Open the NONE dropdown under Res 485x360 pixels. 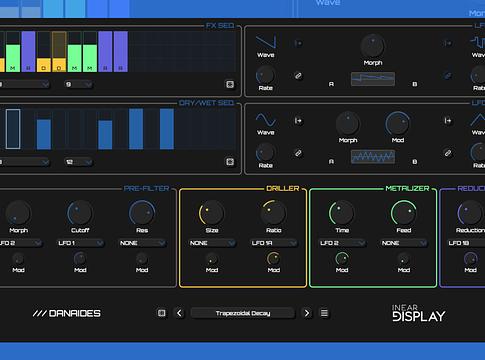tap(142, 243)
